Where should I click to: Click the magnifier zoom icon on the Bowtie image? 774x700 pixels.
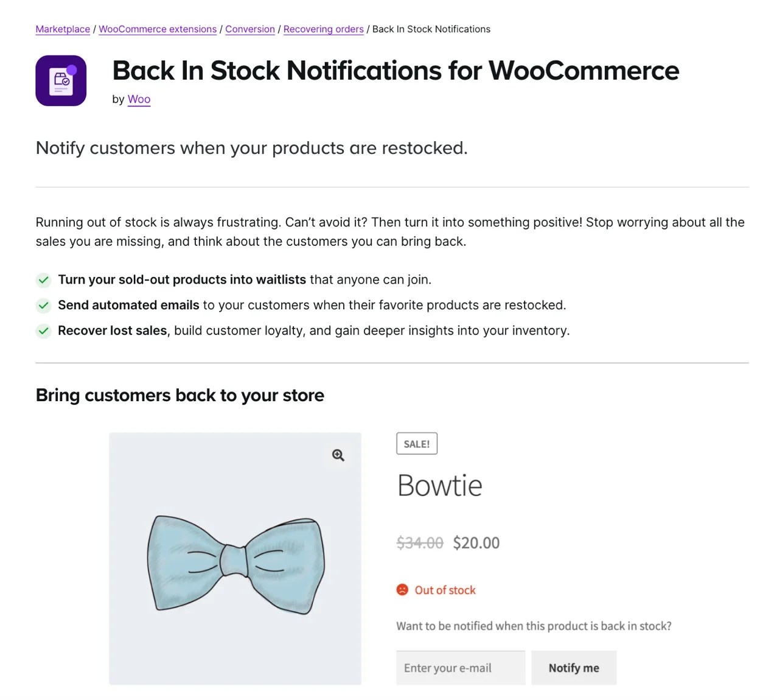point(338,455)
